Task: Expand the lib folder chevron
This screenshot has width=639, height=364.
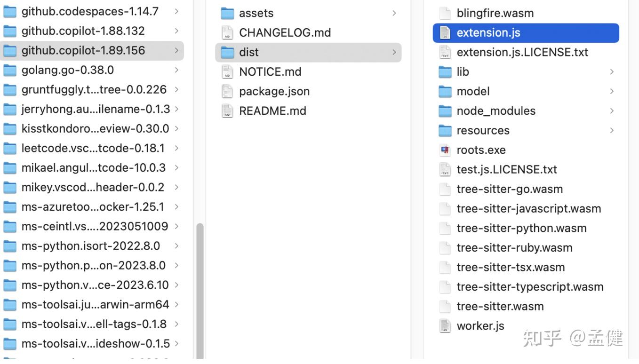Action: coord(612,71)
